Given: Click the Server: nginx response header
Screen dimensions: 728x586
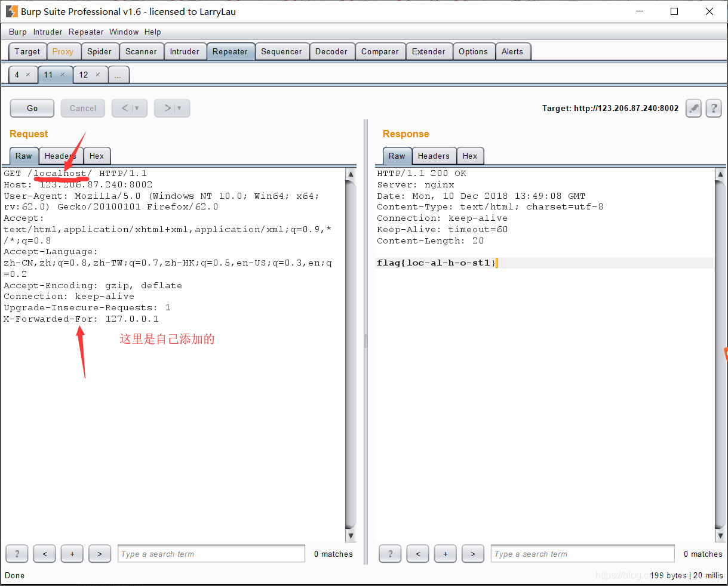Looking at the screenshot, I should 416,185.
